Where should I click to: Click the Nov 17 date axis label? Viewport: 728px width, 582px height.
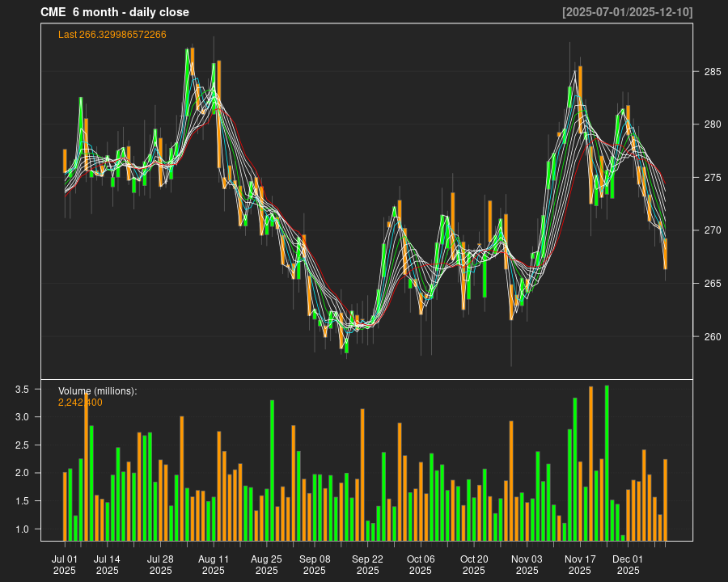point(583,559)
